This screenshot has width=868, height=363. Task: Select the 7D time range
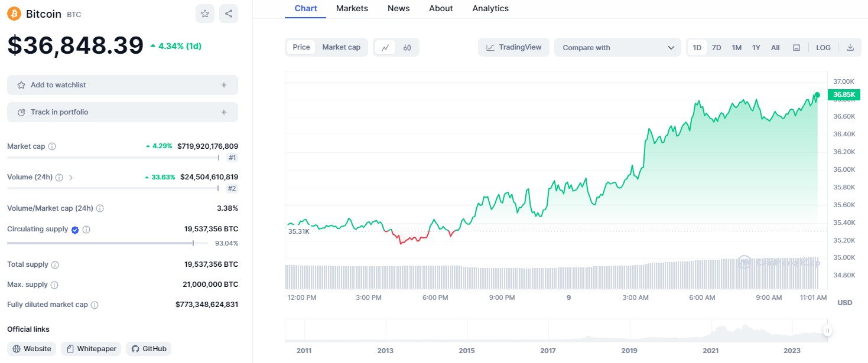click(x=716, y=48)
